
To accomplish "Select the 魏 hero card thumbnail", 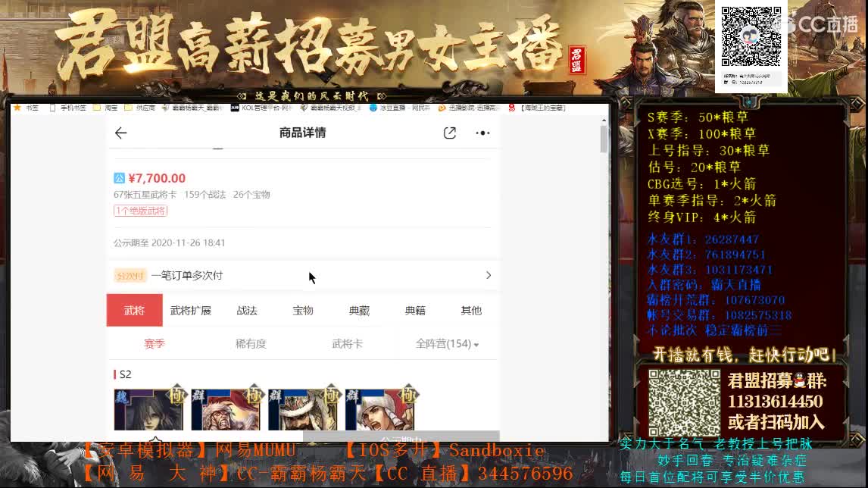I will pyautogui.click(x=148, y=408).
